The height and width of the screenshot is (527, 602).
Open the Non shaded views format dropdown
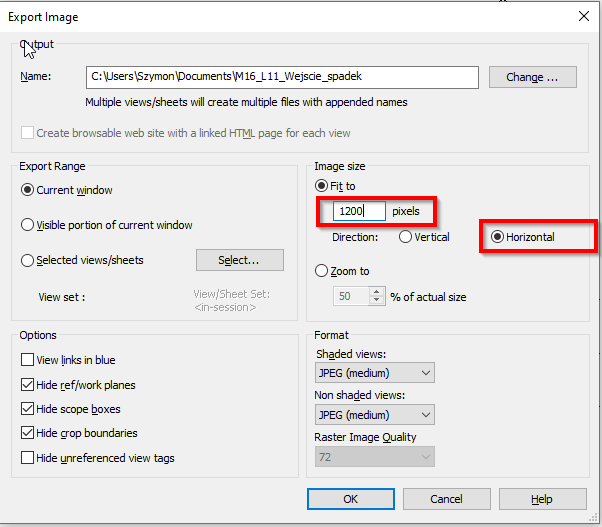click(375, 415)
